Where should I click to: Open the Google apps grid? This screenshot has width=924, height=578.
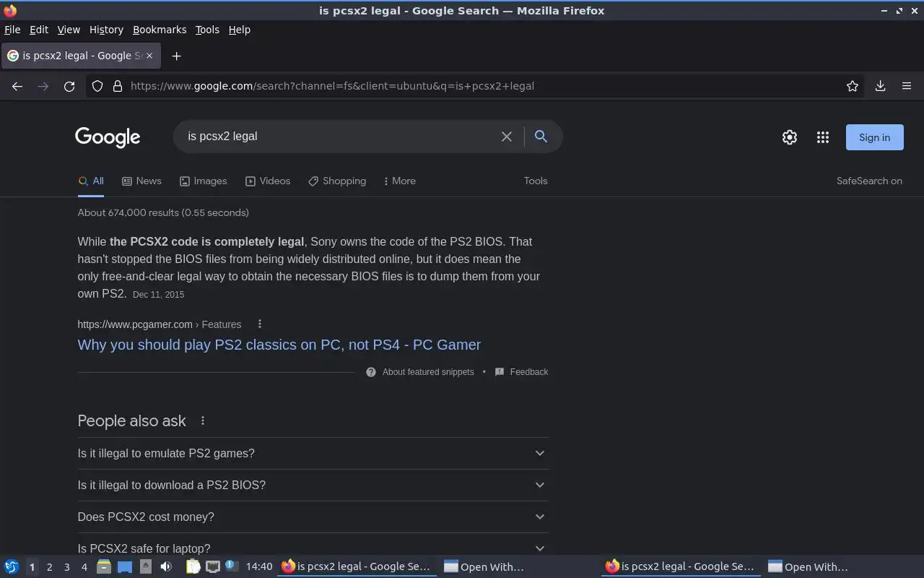[x=823, y=137]
